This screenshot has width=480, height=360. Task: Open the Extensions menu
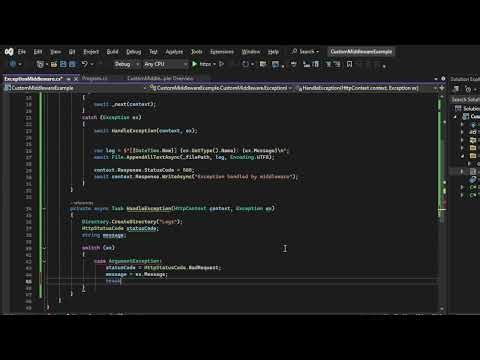point(222,52)
